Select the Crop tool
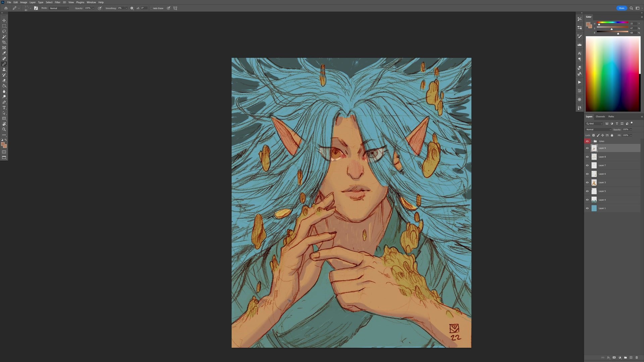 tap(4, 42)
